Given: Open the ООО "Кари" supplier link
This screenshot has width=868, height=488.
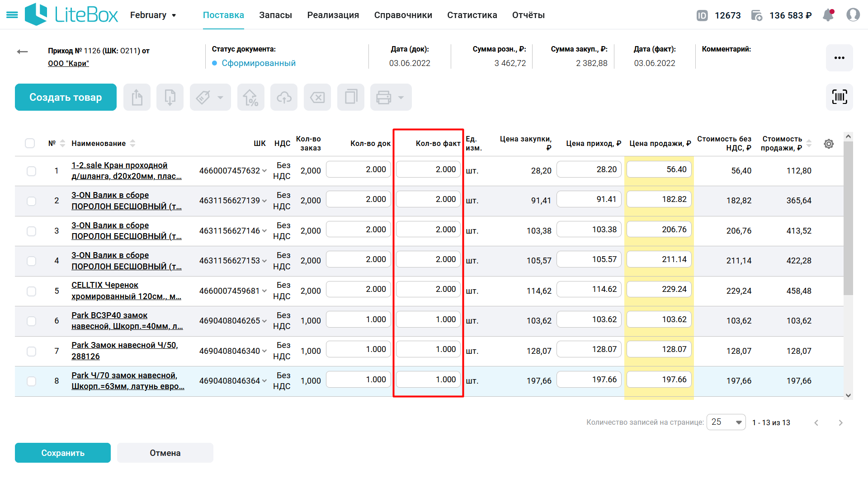Looking at the screenshot, I should (68, 63).
